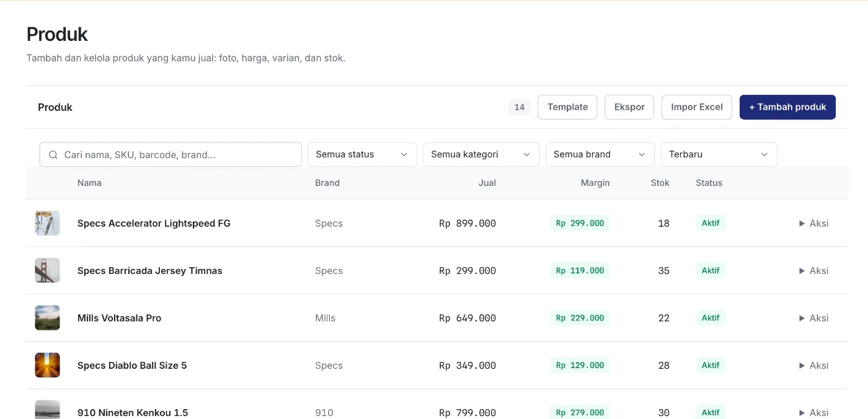Open the Semua brand dropdown
Screen dimensions: 868x419
pos(600,154)
